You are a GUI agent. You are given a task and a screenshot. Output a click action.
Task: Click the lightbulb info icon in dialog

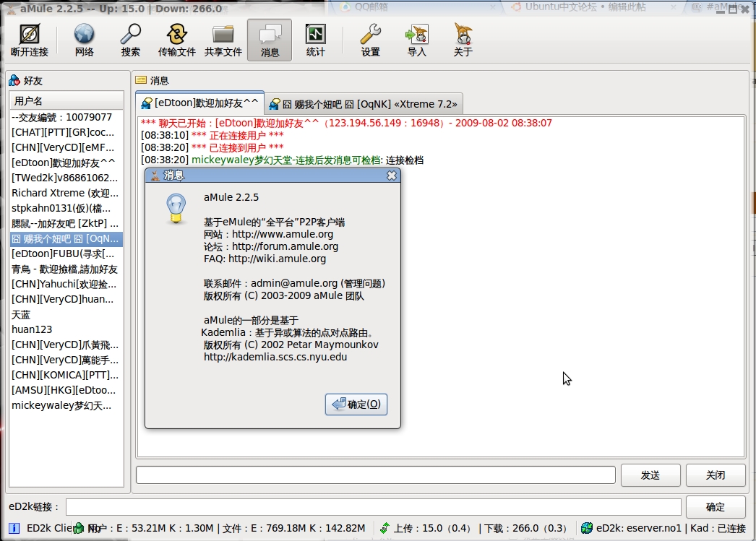coord(176,209)
